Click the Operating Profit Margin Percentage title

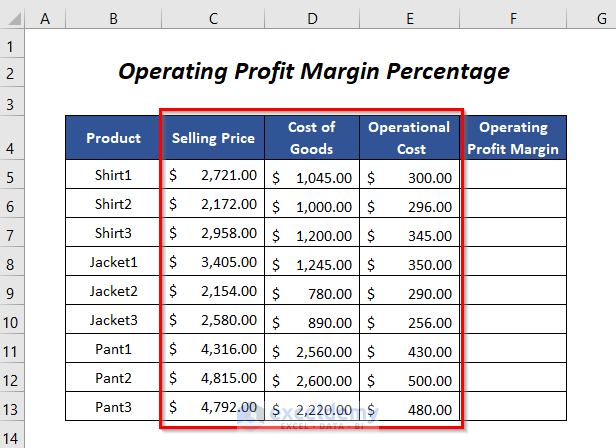click(314, 72)
